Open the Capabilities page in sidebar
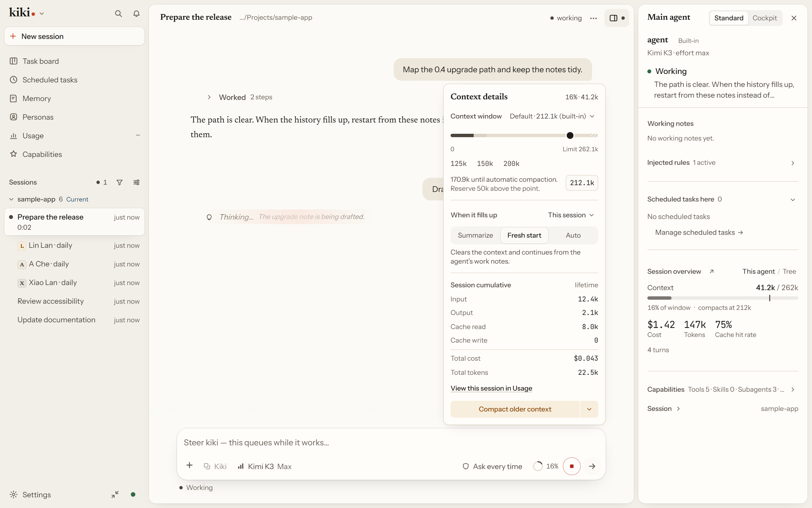Image resolution: width=812 pixels, height=508 pixels. pos(74,155)
